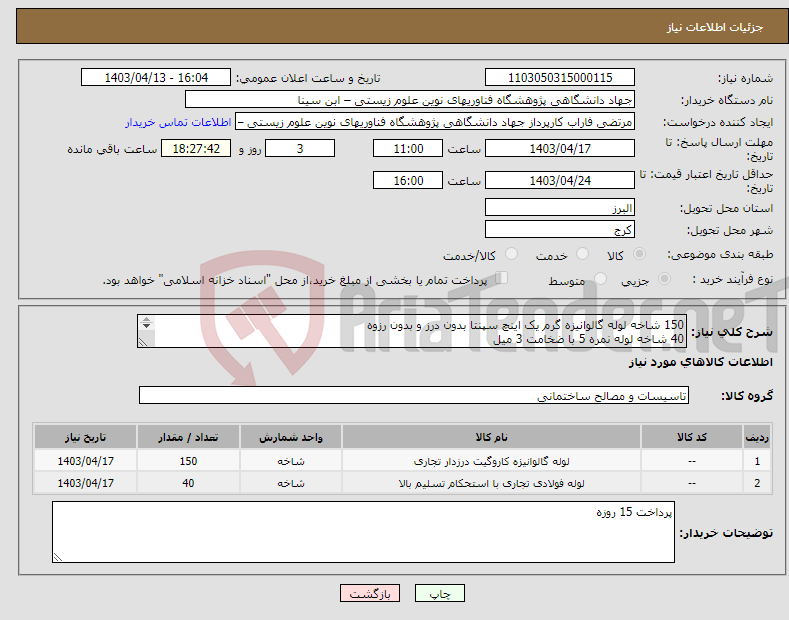
Task: Click the تعداد / مقدار column header
Action: pos(188,437)
